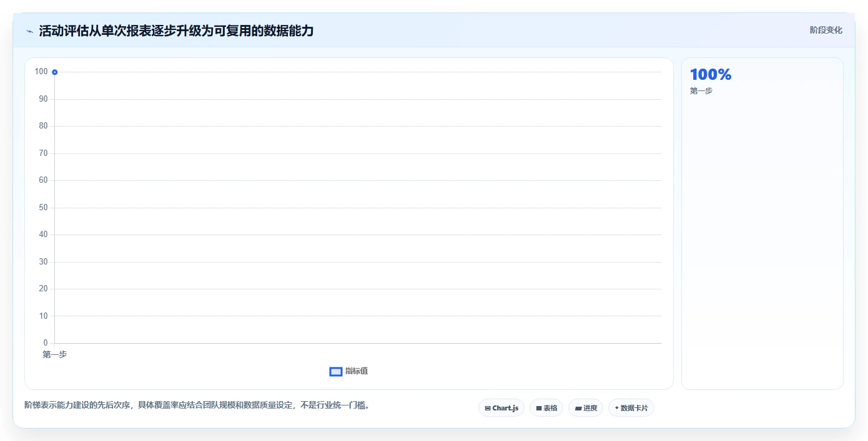Screen dimensions: 868x441
Task: Click the 第一步 x-axis label
Action: pyautogui.click(x=55, y=354)
